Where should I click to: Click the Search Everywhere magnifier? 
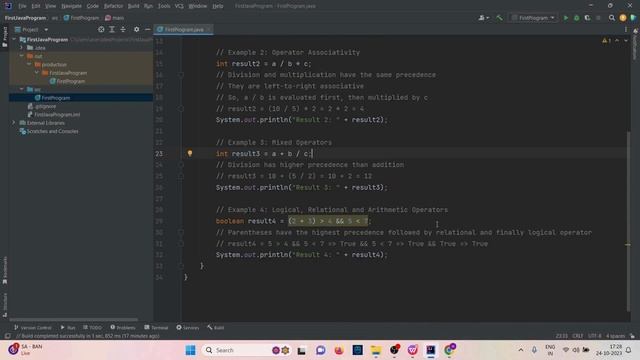(612, 18)
